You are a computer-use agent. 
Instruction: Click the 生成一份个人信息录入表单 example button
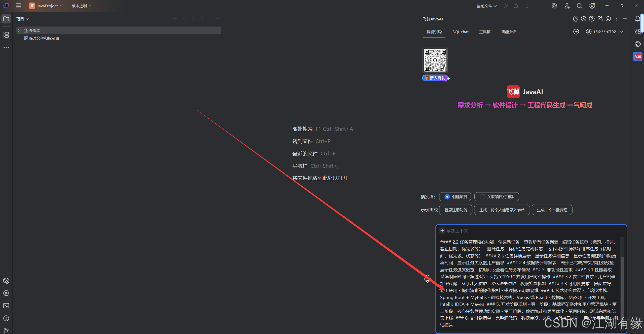pos(502,210)
